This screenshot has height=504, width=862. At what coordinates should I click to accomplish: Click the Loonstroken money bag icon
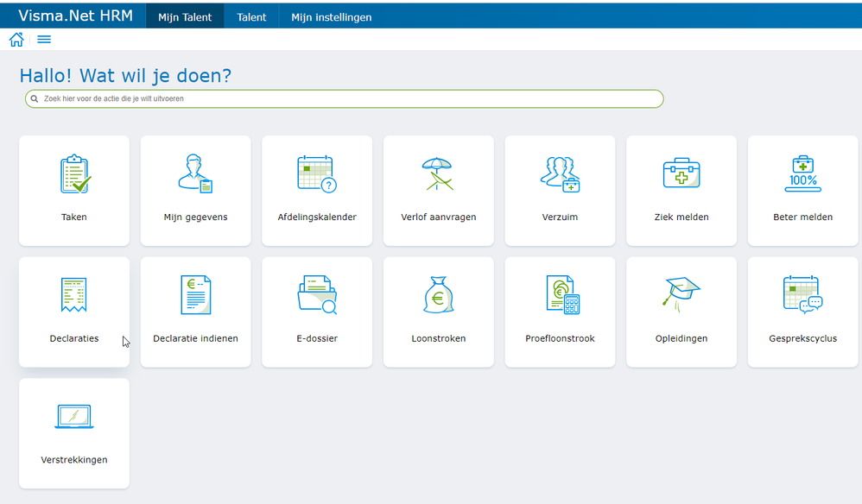(x=438, y=295)
